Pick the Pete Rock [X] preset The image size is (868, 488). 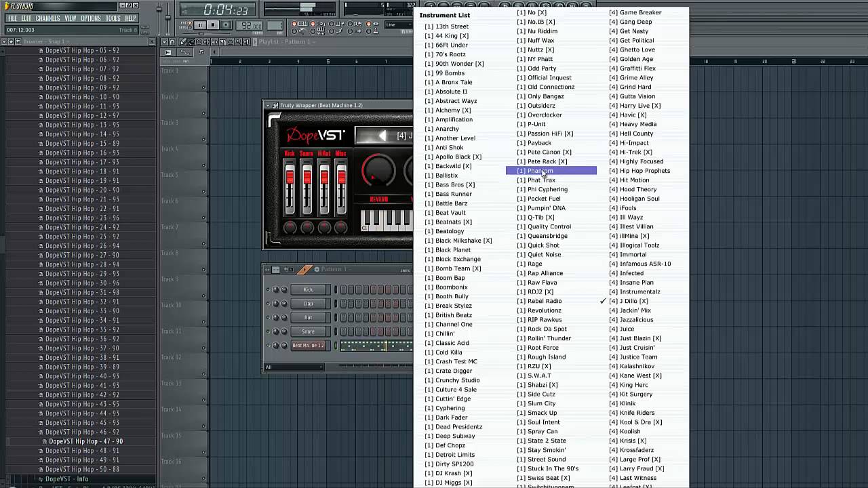pos(542,161)
